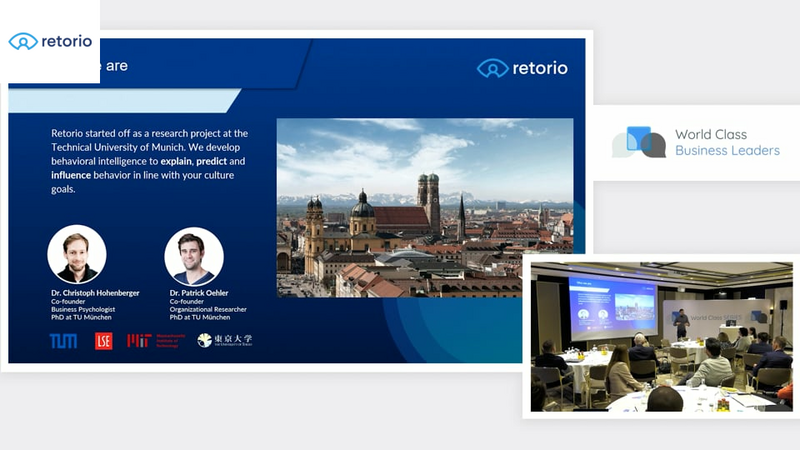
Task: Click the retorio logo on the slide header
Action: point(522,68)
